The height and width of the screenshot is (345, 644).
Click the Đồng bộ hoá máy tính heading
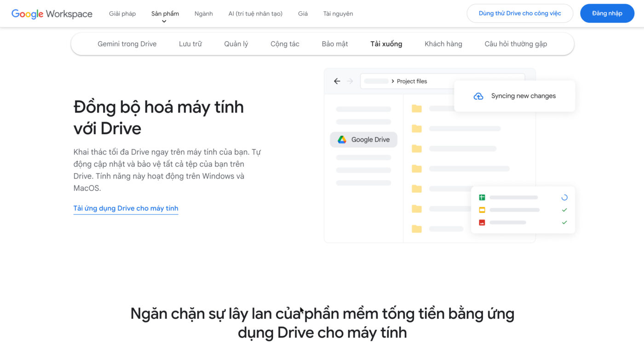coord(159,118)
